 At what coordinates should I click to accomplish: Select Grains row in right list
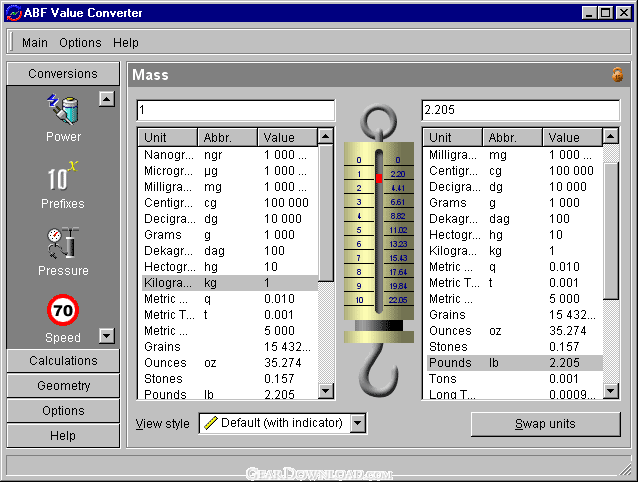click(513, 315)
